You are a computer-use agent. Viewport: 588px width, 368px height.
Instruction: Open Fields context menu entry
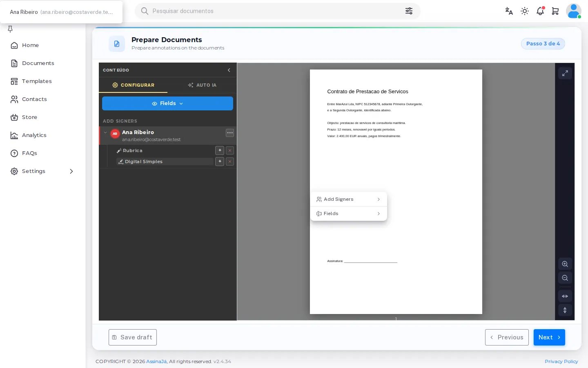[x=348, y=214]
